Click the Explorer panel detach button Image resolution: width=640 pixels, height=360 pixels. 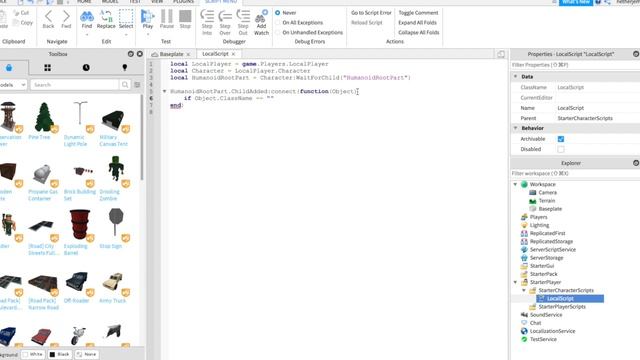636,163
